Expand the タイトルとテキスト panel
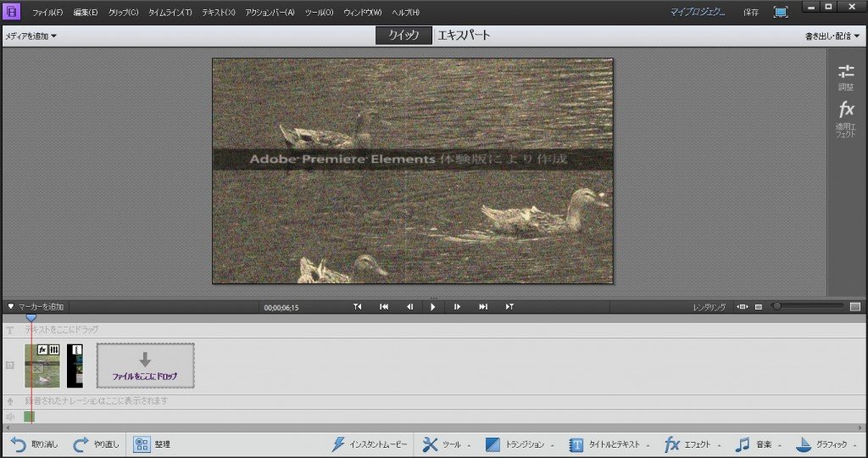This screenshot has width=868, height=458. 609,444
